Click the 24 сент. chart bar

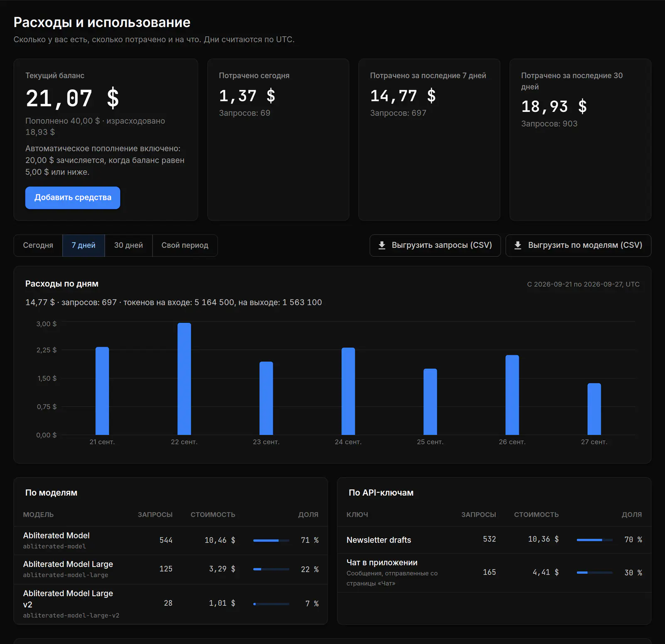point(348,391)
